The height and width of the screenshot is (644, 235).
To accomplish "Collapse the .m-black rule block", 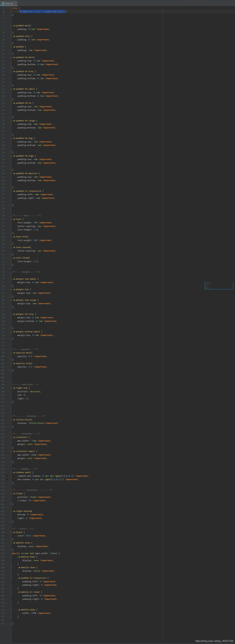I will pyautogui.click(x=11, y=532).
